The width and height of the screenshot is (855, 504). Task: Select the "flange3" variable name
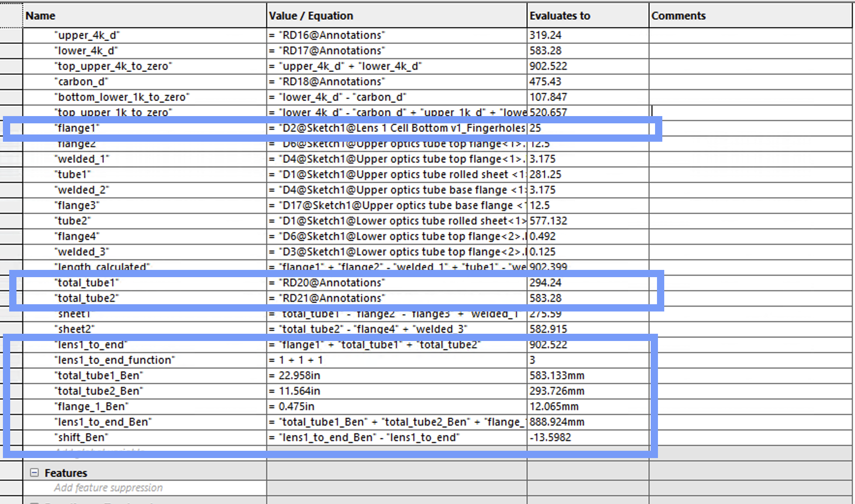pyautogui.click(x=76, y=206)
